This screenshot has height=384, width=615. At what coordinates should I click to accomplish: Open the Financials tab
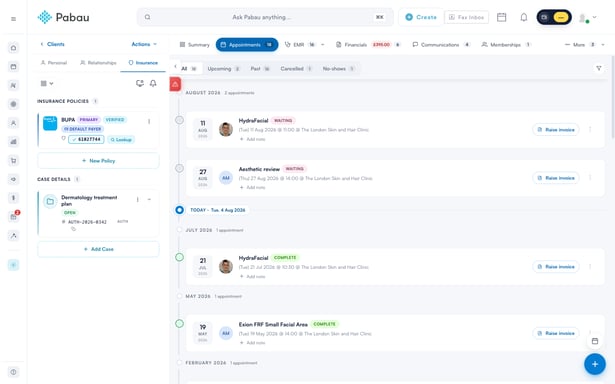[368, 45]
